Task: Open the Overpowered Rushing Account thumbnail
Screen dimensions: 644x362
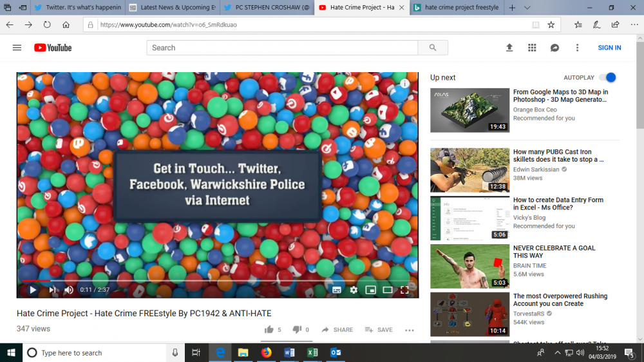Action: (470, 314)
